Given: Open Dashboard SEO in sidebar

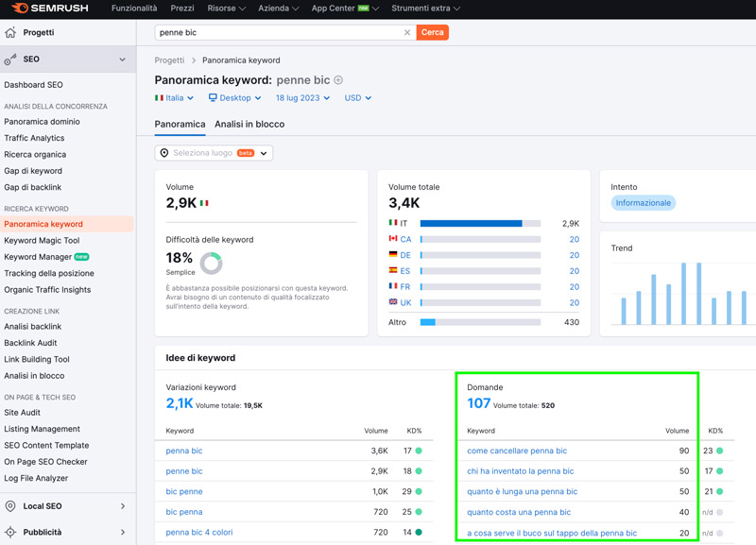Looking at the screenshot, I should coord(33,85).
